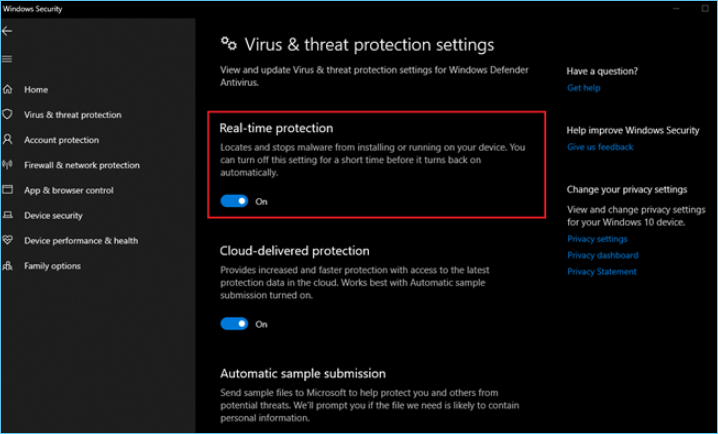Open the Privacy dashboard link

[602, 255]
